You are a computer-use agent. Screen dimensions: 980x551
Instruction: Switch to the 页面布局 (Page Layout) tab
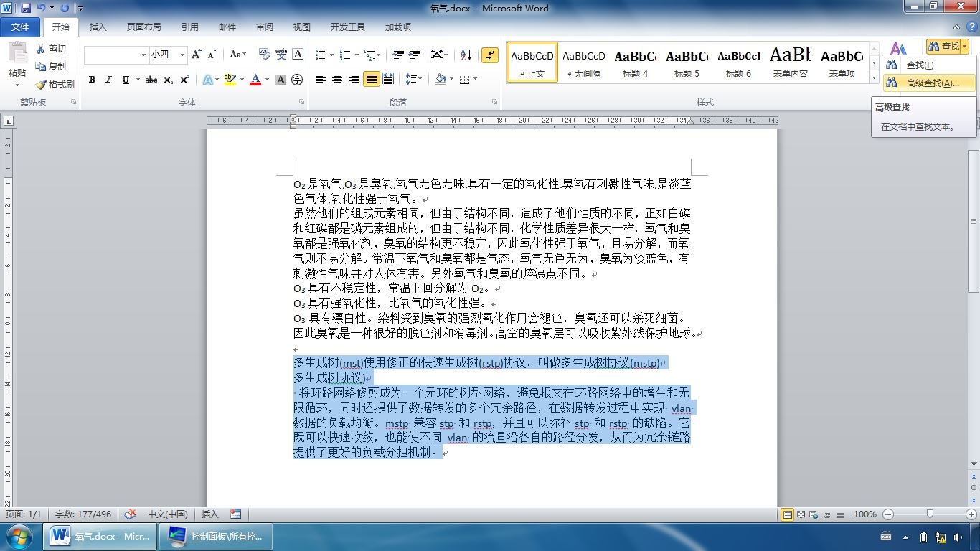click(143, 27)
